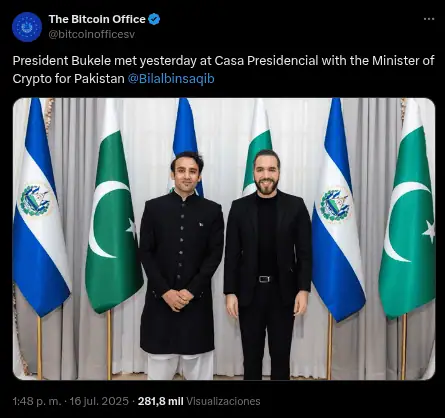Click the Visualizaciones label
The width and height of the screenshot is (445, 418).
click(223, 401)
